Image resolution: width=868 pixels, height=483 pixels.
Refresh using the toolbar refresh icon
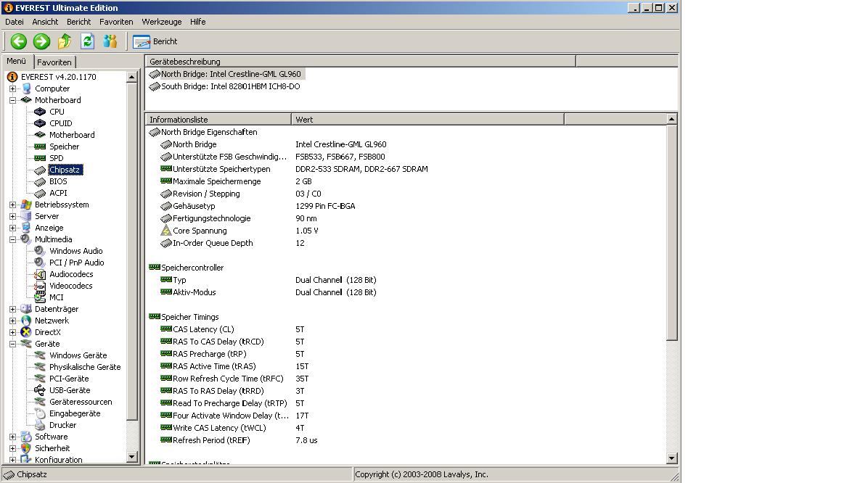tap(88, 41)
